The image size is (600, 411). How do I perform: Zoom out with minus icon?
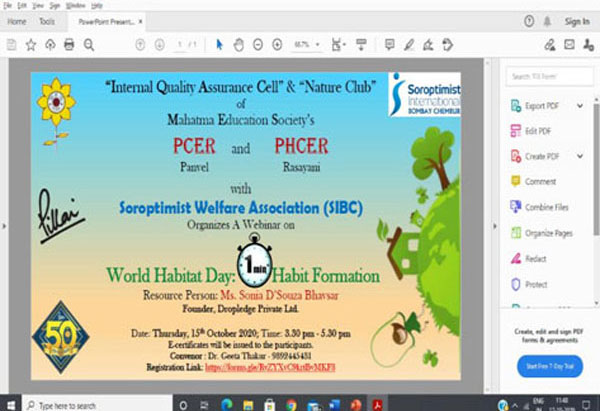coord(258,45)
